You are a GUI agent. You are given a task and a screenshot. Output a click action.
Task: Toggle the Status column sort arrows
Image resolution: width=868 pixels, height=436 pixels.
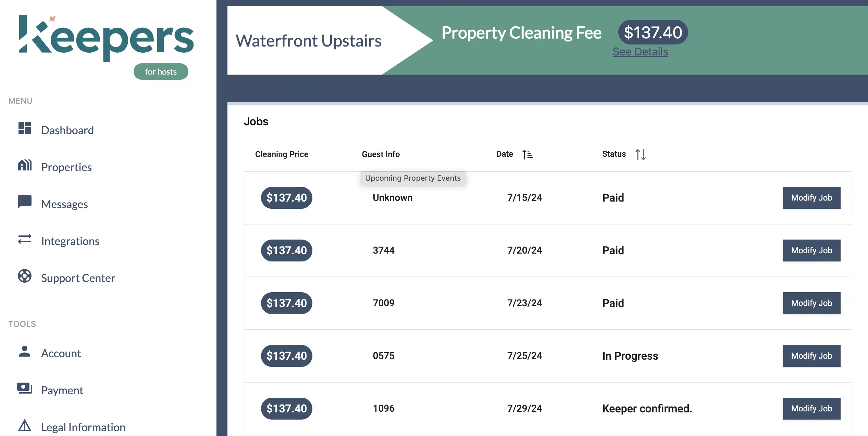(x=640, y=155)
